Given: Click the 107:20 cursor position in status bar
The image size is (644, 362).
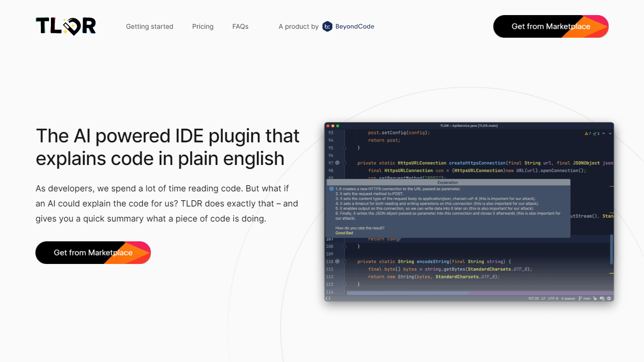Looking at the screenshot, I should [534, 298].
